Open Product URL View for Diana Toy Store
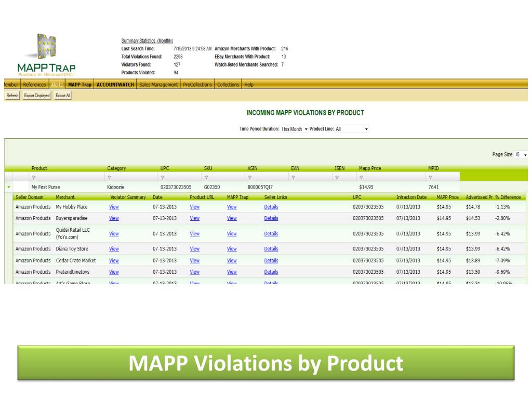The height and width of the screenshot is (399, 532). (x=195, y=249)
